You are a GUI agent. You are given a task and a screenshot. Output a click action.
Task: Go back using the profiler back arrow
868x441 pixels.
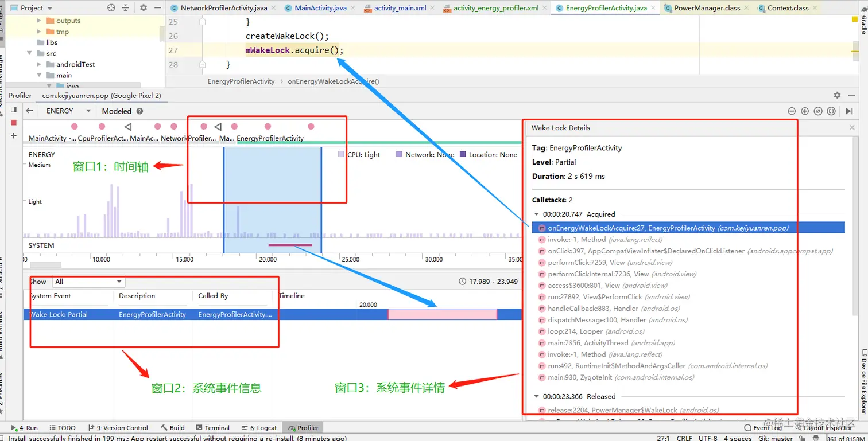click(x=29, y=111)
